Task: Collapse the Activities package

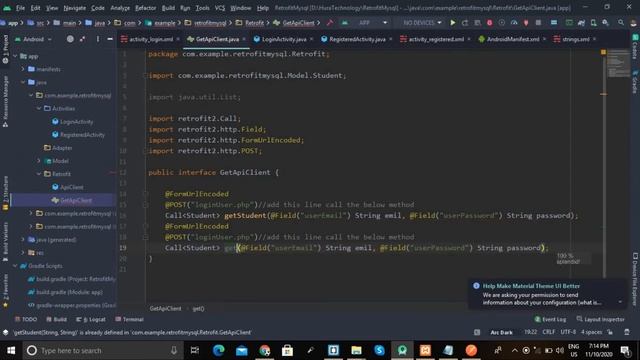Action: pos(39,108)
